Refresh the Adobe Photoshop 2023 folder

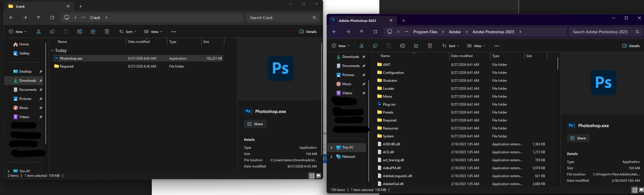[375, 32]
